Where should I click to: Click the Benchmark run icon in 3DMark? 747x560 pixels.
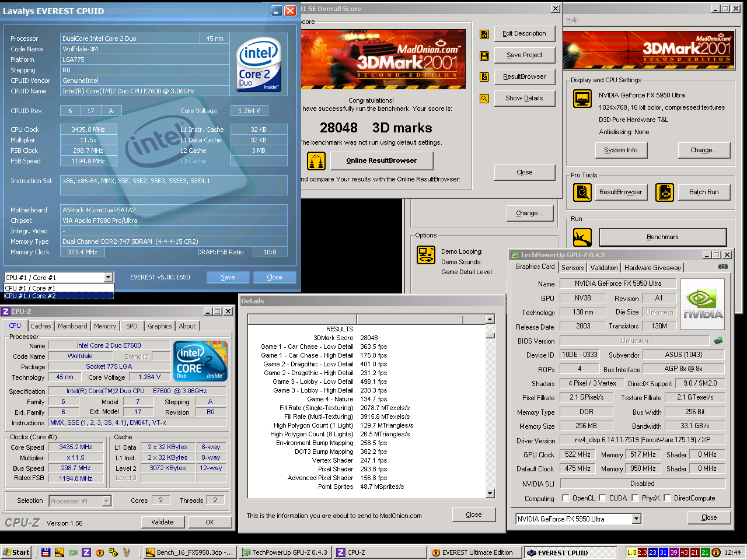(582, 237)
